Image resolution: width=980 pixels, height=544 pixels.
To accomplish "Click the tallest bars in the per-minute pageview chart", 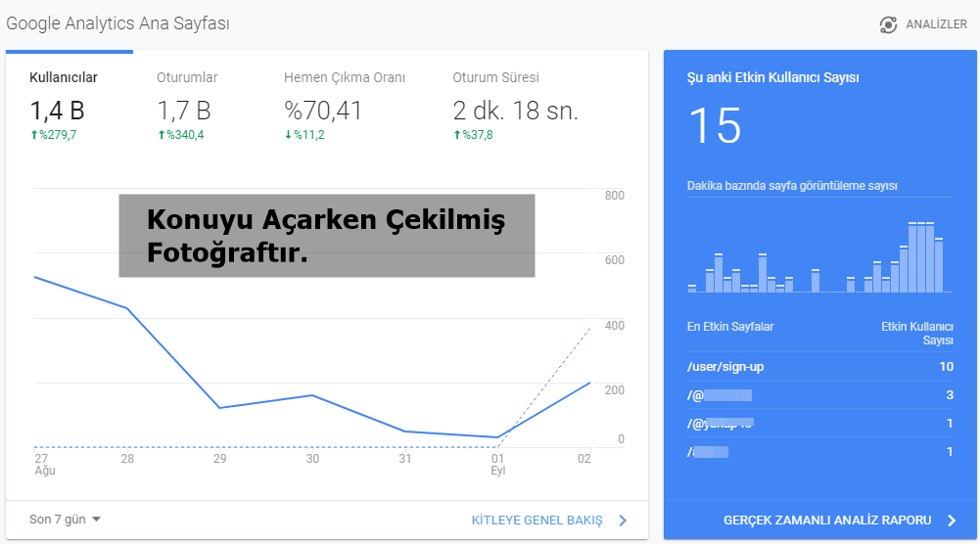I will point(921,257).
